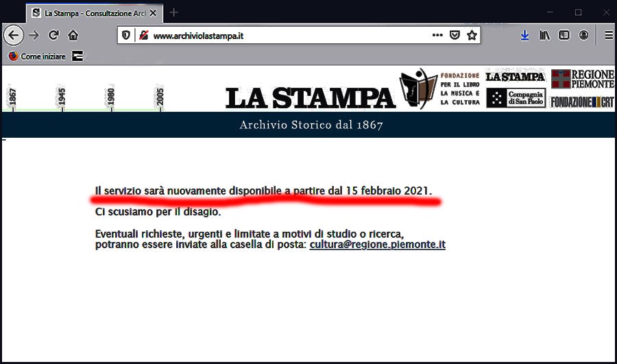Open page actions three-dot menu
The width and height of the screenshot is (617, 364).
coord(437,36)
